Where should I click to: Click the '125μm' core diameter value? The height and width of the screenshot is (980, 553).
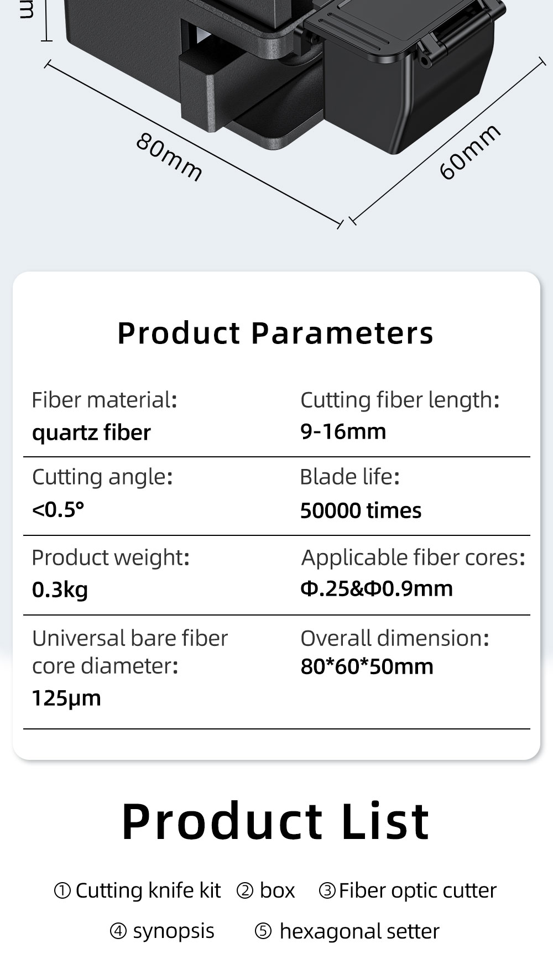(66, 698)
